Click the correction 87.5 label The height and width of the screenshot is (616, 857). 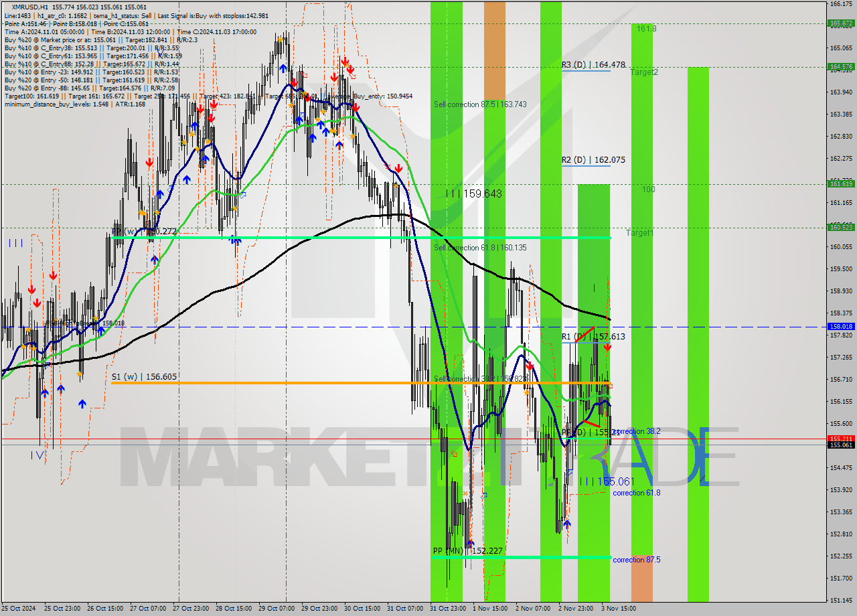(637, 560)
